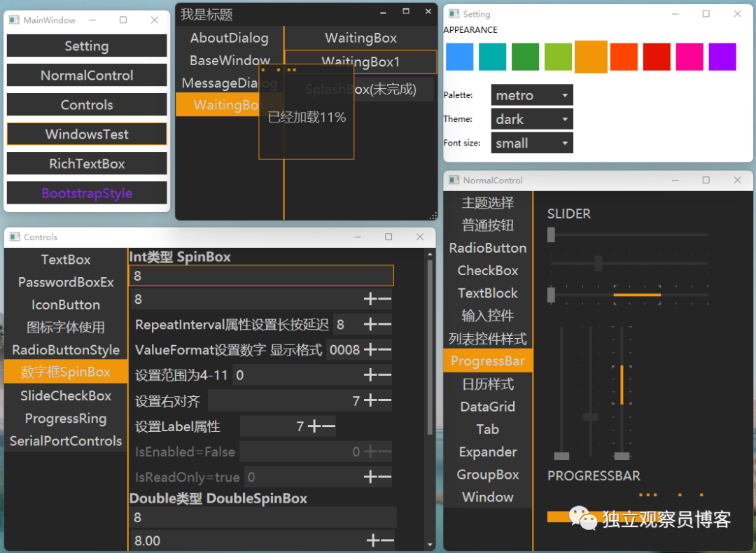Open the Controls button in MainWindow

point(87,104)
